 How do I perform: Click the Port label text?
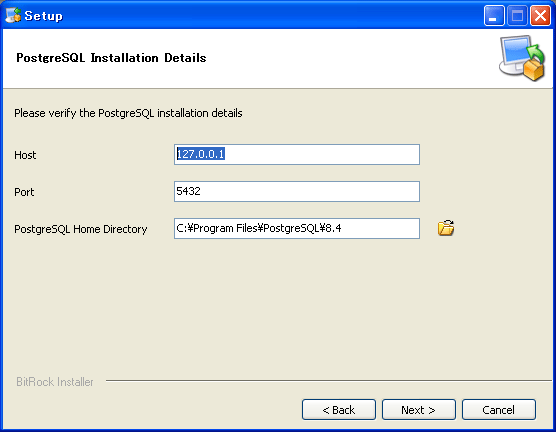tap(24, 192)
